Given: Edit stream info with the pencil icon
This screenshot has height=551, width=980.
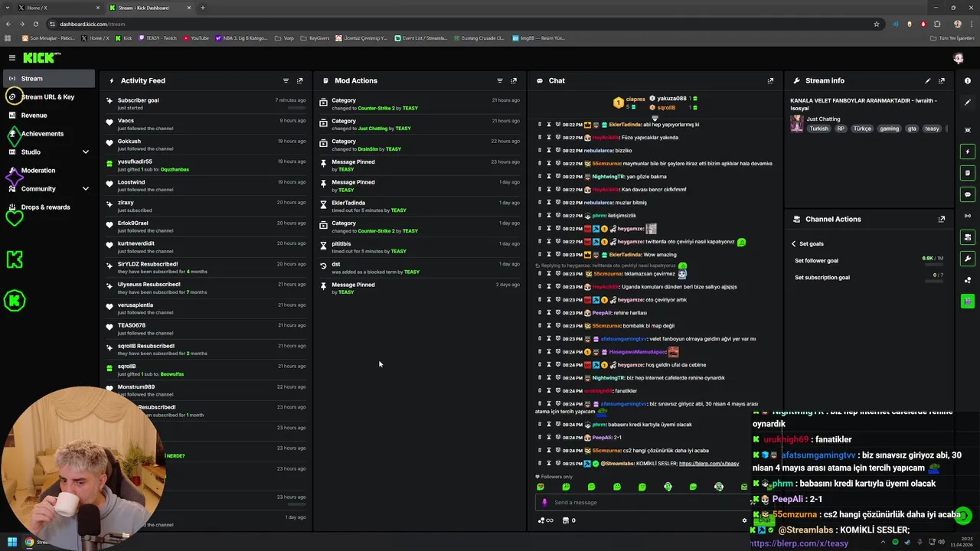Looking at the screenshot, I should pyautogui.click(x=928, y=80).
